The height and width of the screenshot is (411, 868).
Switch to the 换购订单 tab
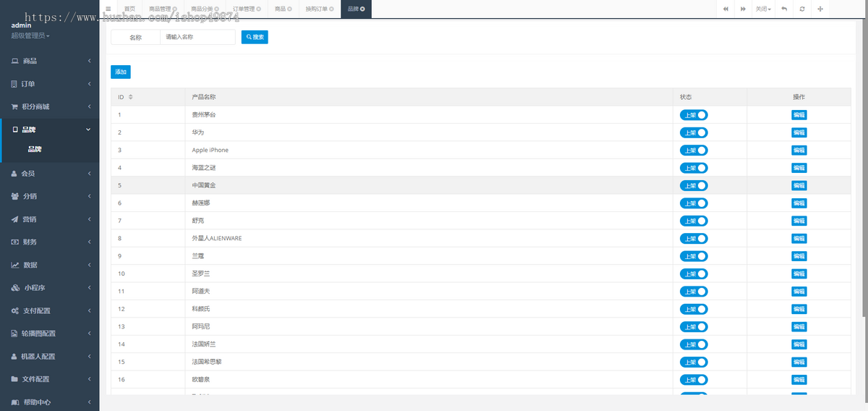pos(320,9)
